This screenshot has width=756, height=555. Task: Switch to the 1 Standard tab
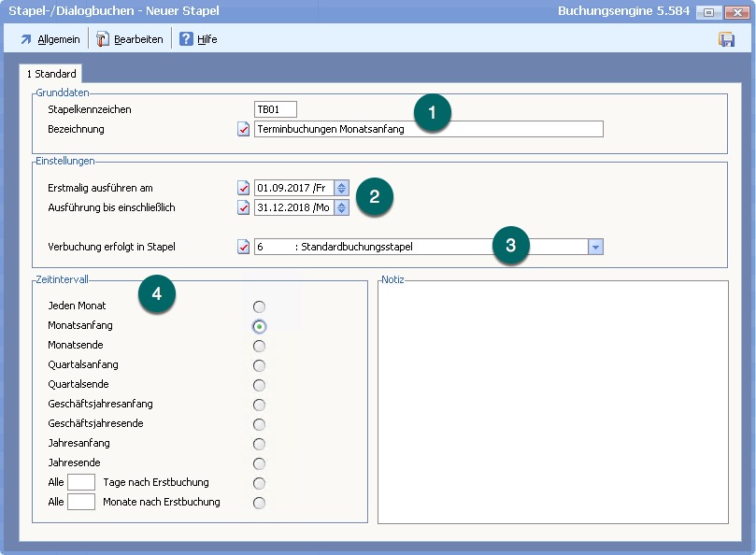coord(51,74)
